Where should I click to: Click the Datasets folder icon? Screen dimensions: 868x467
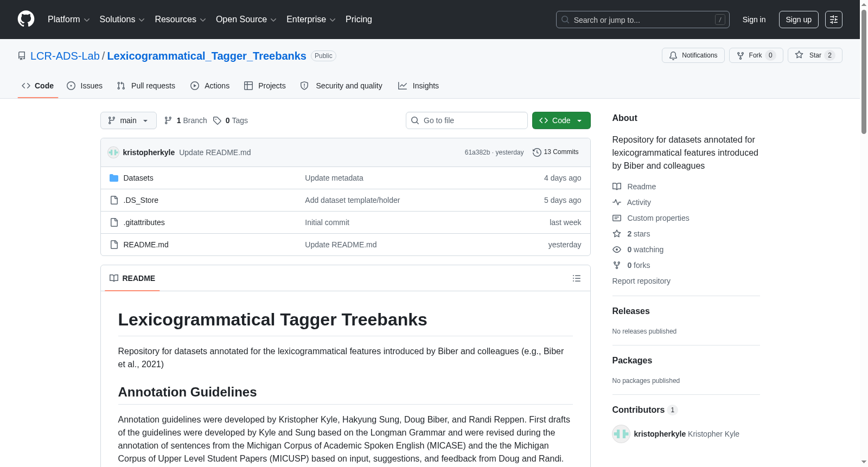[x=114, y=178]
